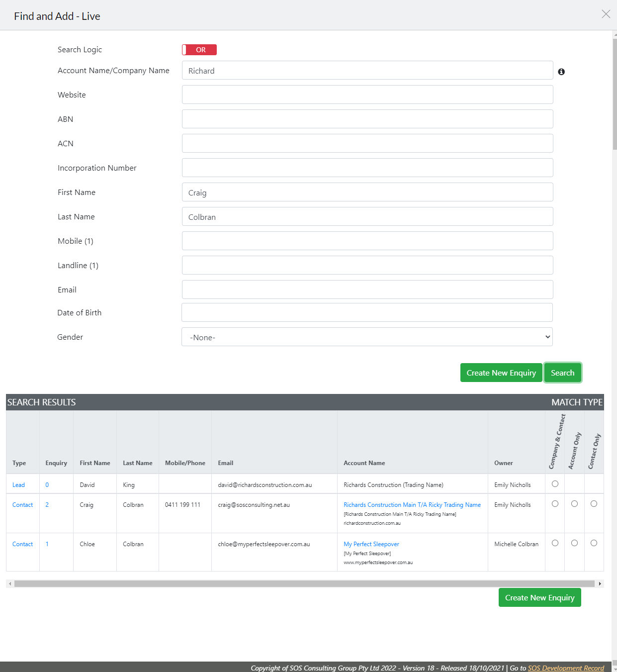The height and width of the screenshot is (672, 617).
Task: Click Create New Enquiry beside Search button
Action: [x=501, y=373]
